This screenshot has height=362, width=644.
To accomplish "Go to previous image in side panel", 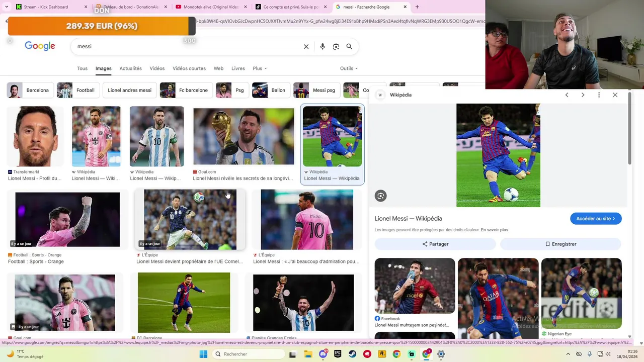I will pos(567,95).
